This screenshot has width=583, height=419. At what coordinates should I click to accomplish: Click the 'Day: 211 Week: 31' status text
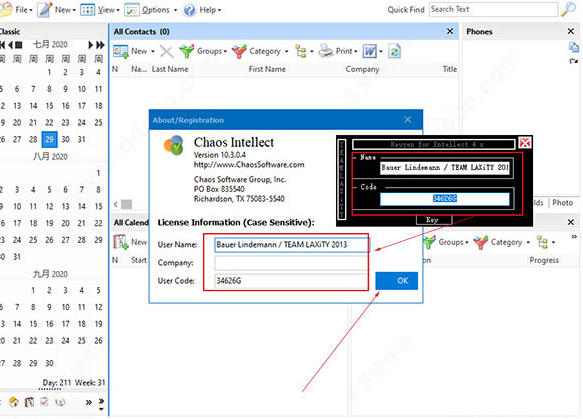[x=74, y=383]
